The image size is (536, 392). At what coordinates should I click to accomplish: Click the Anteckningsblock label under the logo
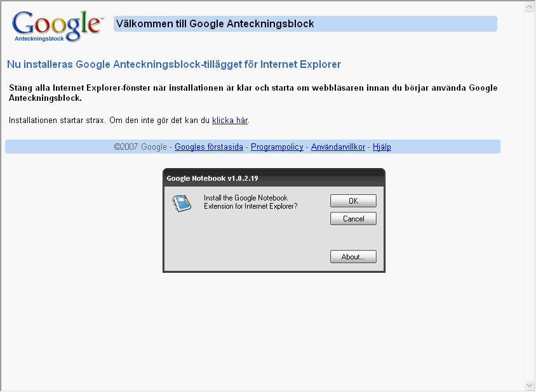tap(39, 38)
